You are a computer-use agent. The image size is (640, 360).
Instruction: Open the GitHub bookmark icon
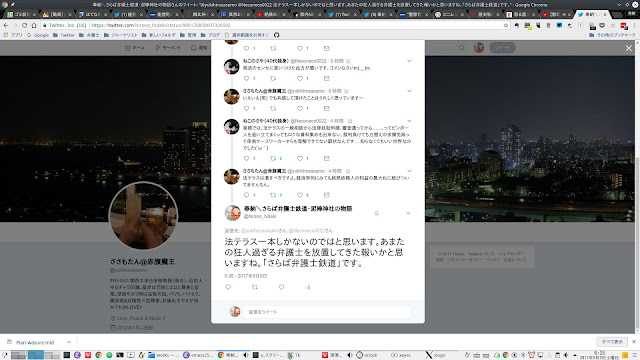tap(277, 35)
